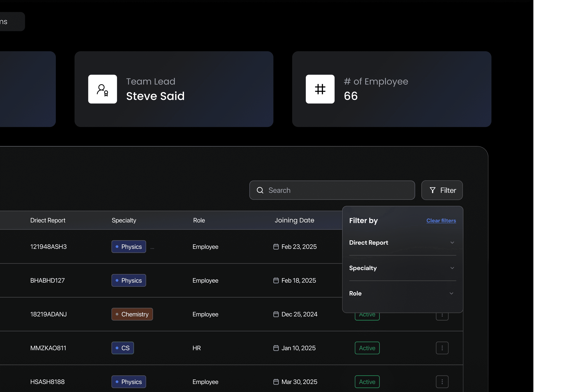
Task: Click the CS specialty tag
Action: click(122, 348)
